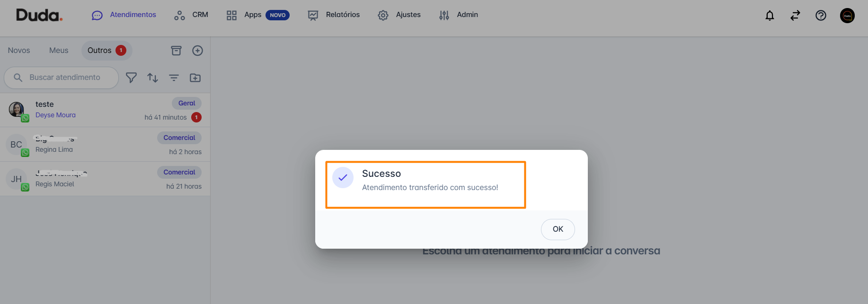Switch to the Meus tab
The image size is (868, 304).
59,51
